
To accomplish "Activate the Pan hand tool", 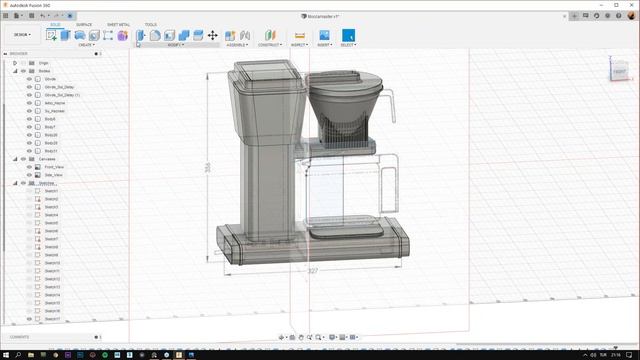I will tap(301, 337).
